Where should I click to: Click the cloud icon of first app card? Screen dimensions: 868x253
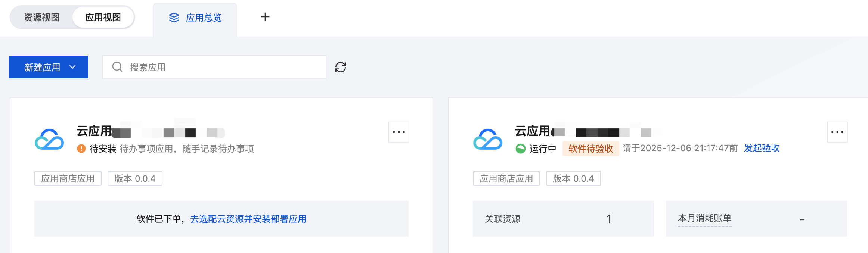pos(49,140)
